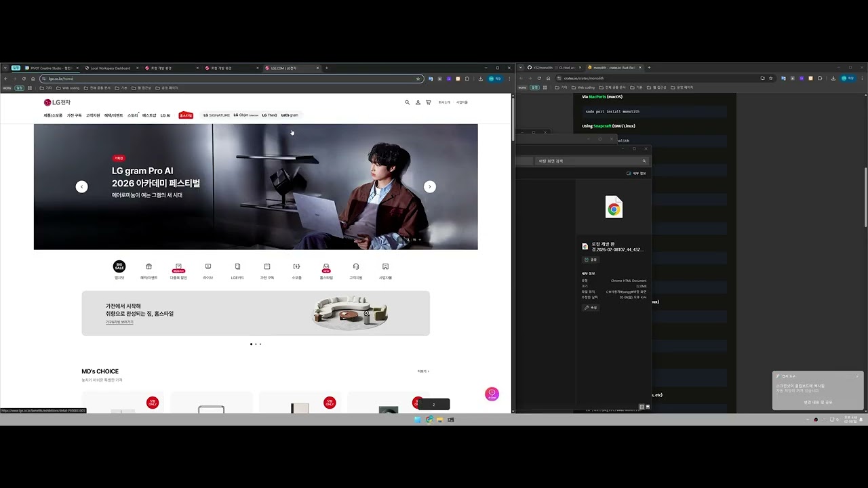The image size is (868, 488).
Task: Click the left browser address bar
Action: click(x=231, y=79)
